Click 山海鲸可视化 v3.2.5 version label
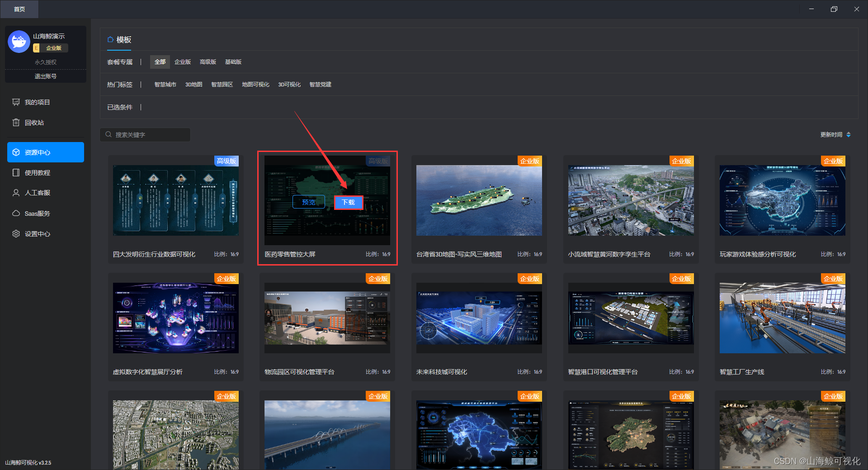This screenshot has width=868, height=470. pyautogui.click(x=28, y=463)
